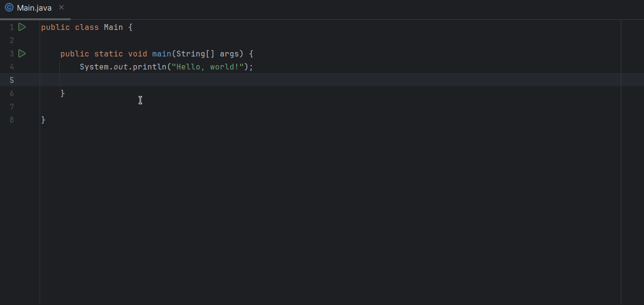This screenshot has height=305, width=644.
Task: Click line number 4 in the gutter
Action: pos(12,67)
